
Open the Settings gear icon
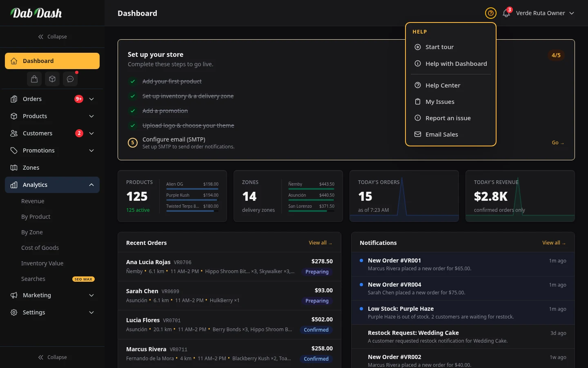pyautogui.click(x=14, y=312)
